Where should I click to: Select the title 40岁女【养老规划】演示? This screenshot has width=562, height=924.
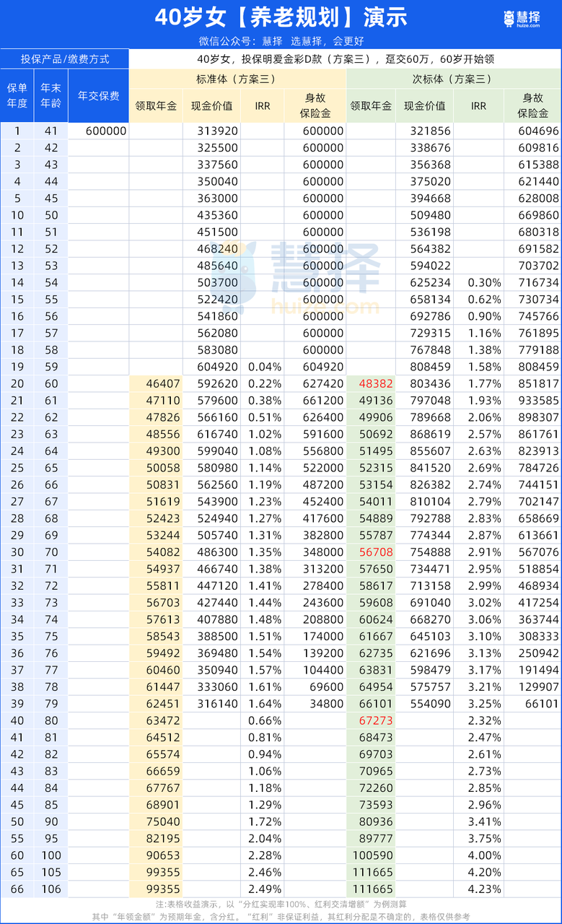click(x=281, y=16)
